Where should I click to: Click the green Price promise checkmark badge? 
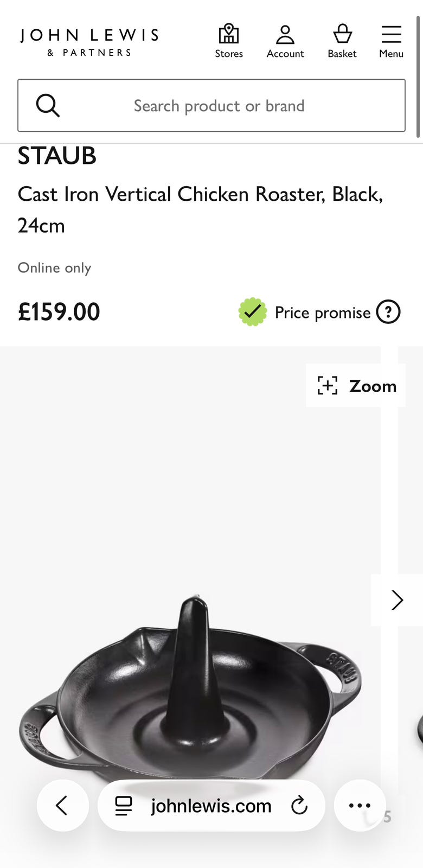coord(253,312)
